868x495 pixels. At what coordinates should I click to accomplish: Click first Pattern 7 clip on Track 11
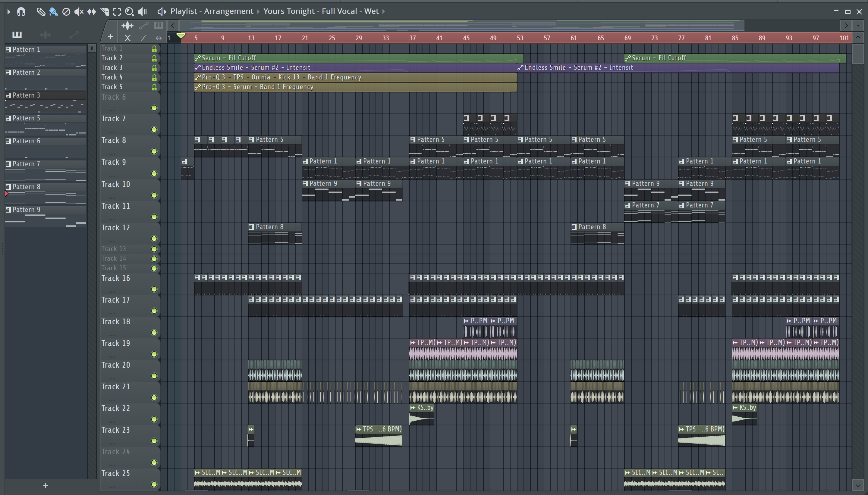coord(651,212)
